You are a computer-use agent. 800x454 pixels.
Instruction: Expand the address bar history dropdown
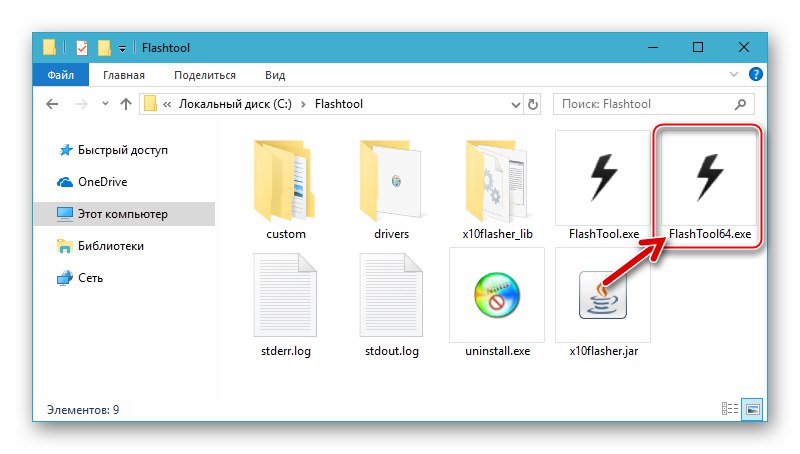tap(515, 105)
